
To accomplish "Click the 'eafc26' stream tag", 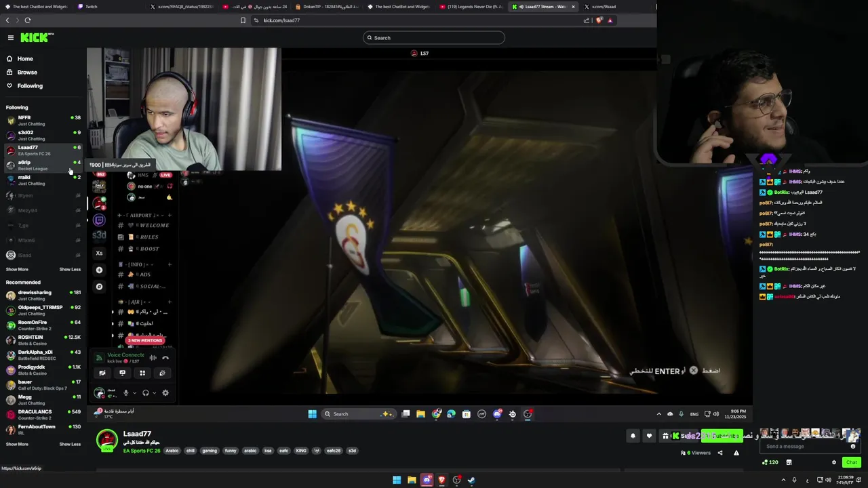I will (x=333, y=451).
